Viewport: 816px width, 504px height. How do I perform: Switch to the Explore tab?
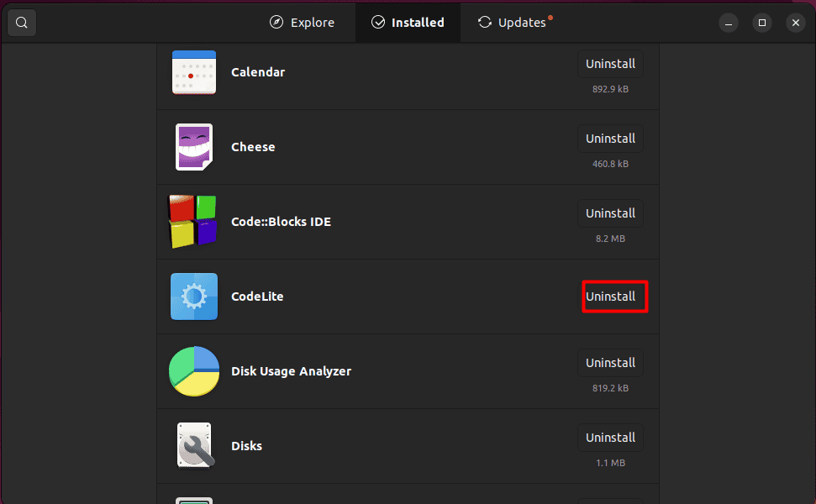(303, 23)
